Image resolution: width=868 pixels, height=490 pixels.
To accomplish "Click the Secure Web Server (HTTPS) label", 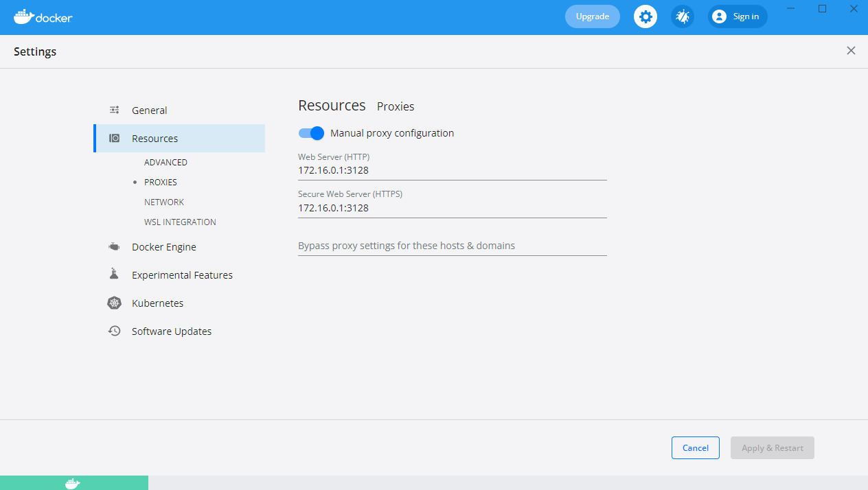I will pyautogui.click(x=350, y=194).
